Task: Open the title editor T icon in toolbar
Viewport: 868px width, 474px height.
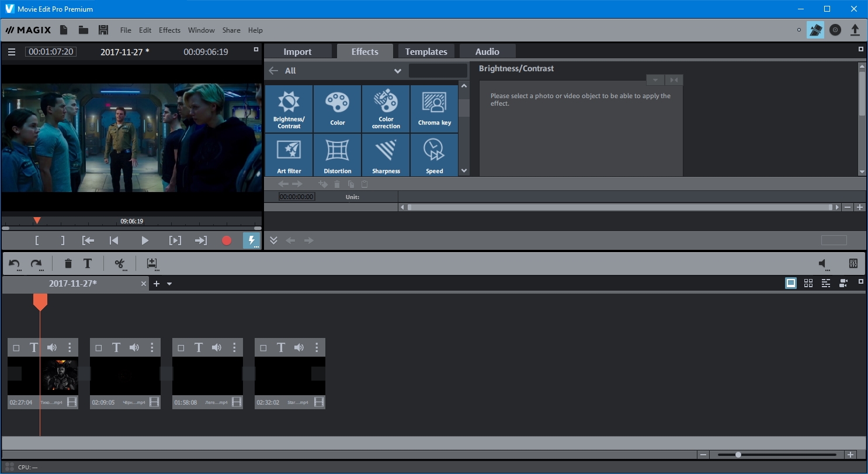Action: [88, 264]
